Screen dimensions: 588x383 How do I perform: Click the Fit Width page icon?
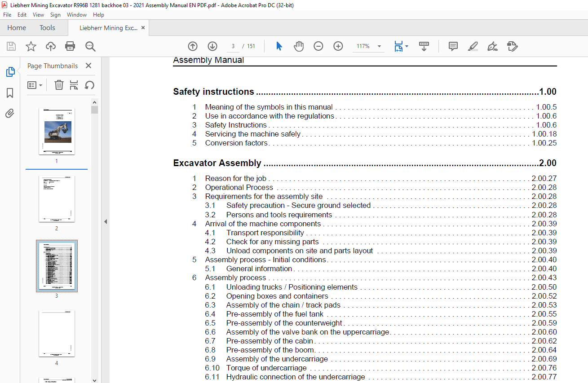[398, 46]
